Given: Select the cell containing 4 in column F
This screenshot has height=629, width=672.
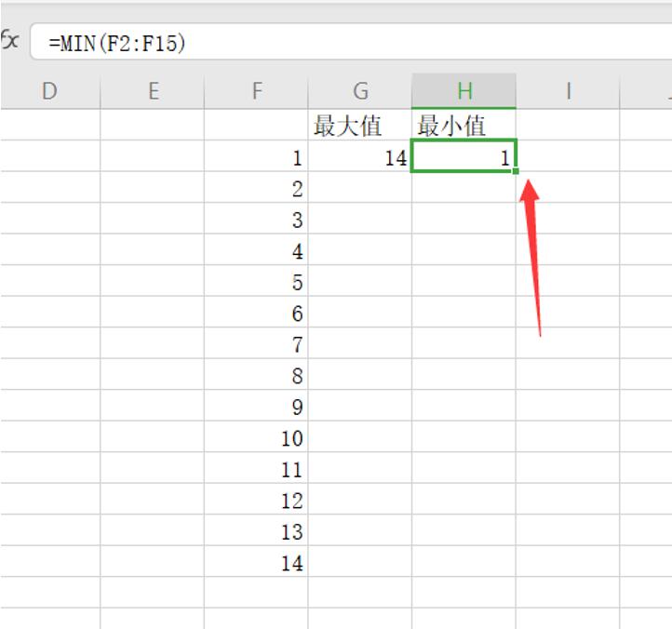Looking at the screenshot, I should 256,249.
